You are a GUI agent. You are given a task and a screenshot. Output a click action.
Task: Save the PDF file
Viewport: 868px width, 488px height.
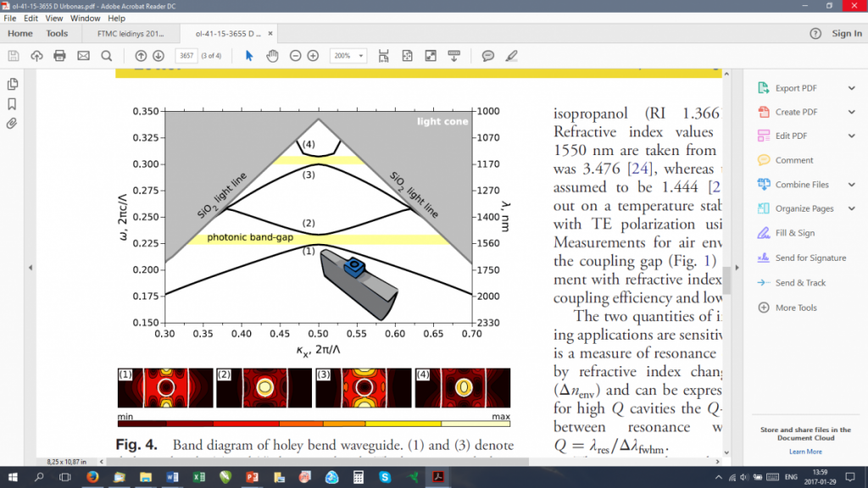[14, 56]
